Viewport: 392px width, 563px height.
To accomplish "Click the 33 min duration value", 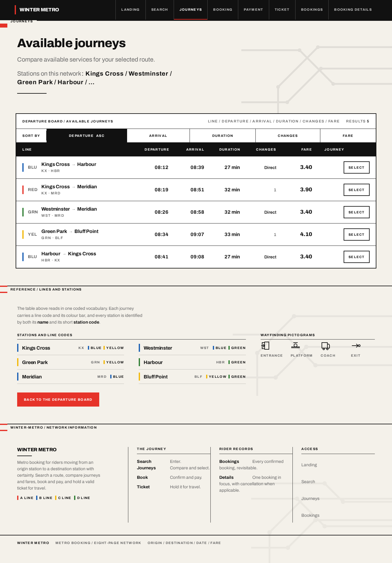I will click(x=232, y=235).
